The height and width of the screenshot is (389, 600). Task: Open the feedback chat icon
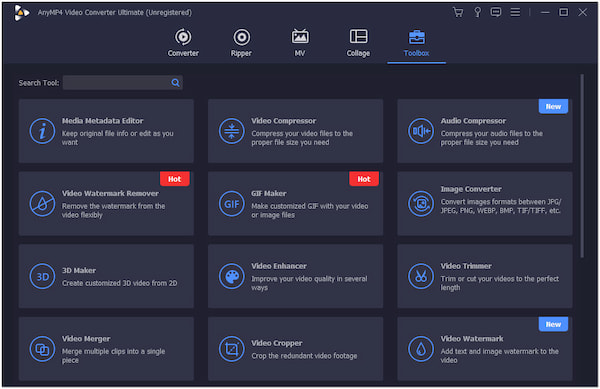496,12
